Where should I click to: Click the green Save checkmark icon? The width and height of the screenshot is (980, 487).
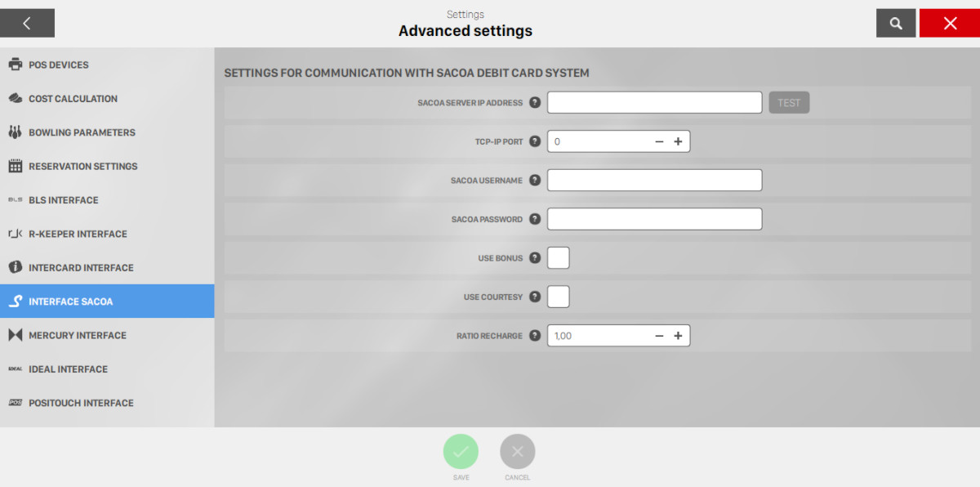click(x=461, y=451)
